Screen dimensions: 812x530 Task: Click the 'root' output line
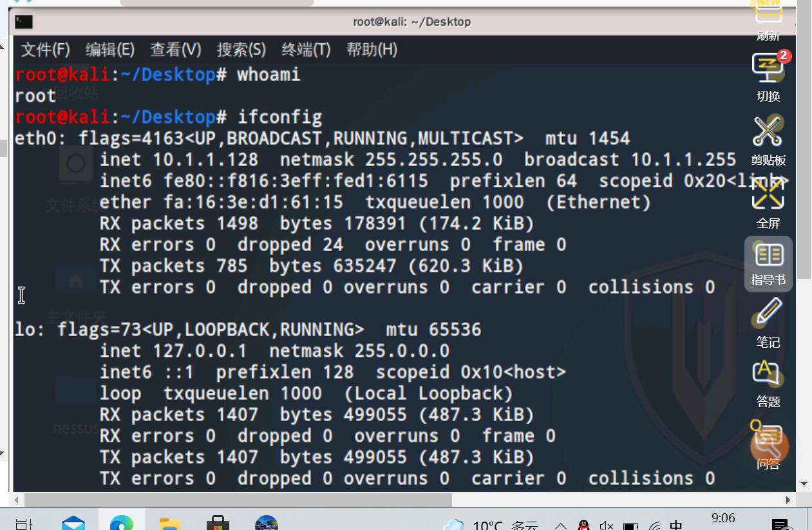35,96
